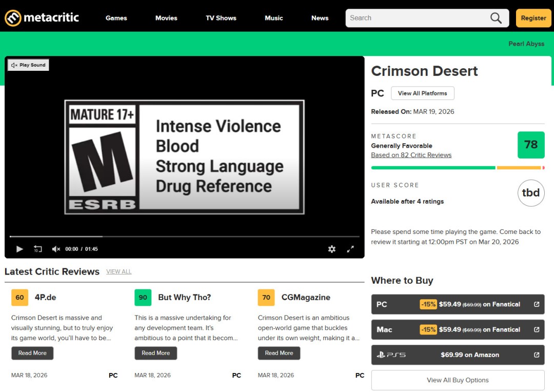
Task: Click the search magnifying glass icon
Action: [x=496, y=18]
